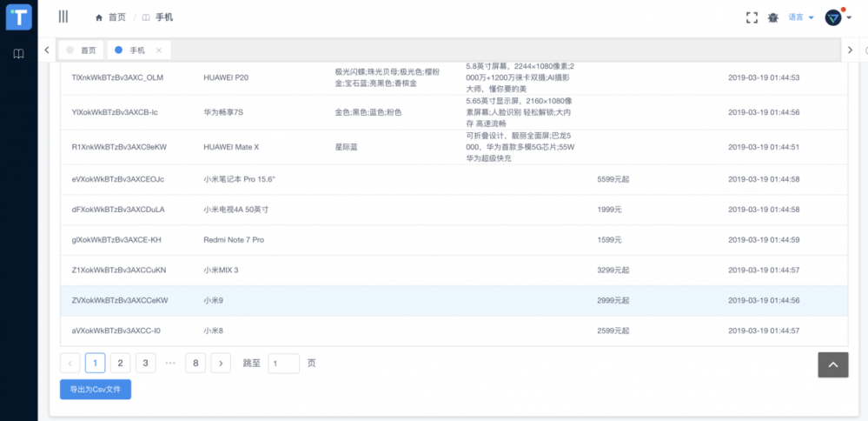Viewport: 868px width, 421px height.
Task: Click the 5599元起 price cell
Action: point(613,179)
